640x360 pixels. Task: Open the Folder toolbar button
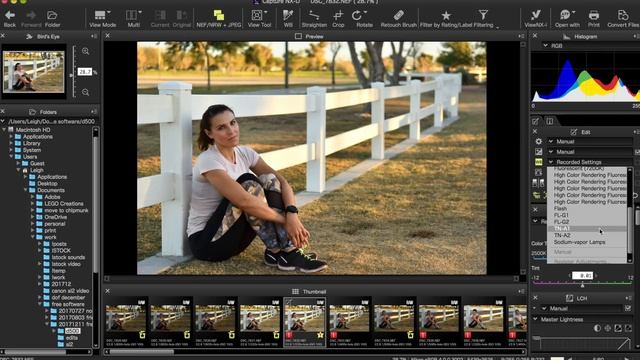(52, 18)
